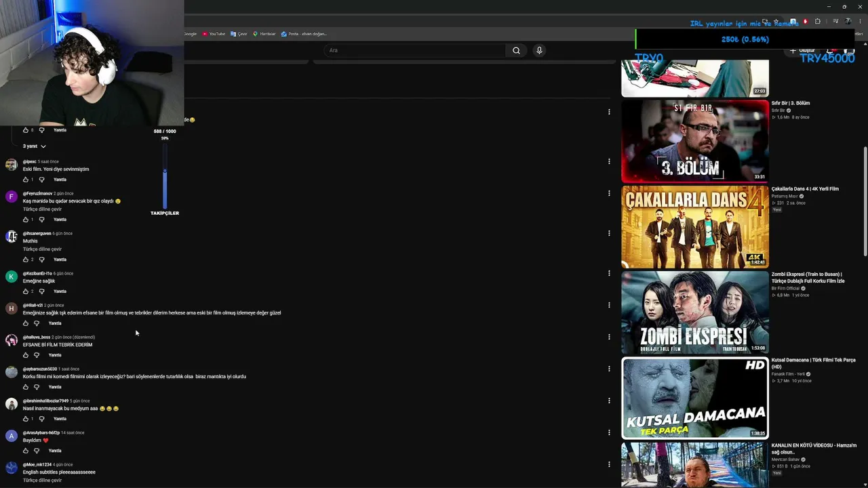Translate @Feyruzlmanov's comment to Turkish
The height and width of the screenshot is (488, 868).
[42, 209]
